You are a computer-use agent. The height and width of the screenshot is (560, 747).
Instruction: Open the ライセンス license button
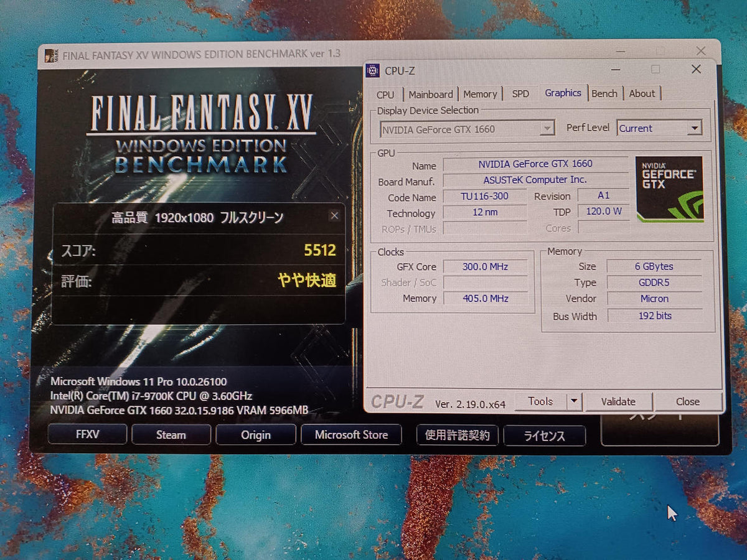pyautogui.click(x=544, y=436)
